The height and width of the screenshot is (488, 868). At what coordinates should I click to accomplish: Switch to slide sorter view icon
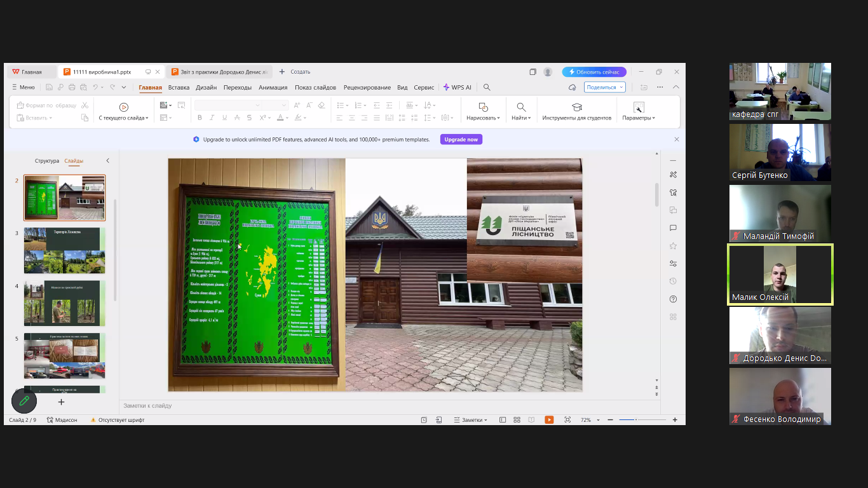517,420
